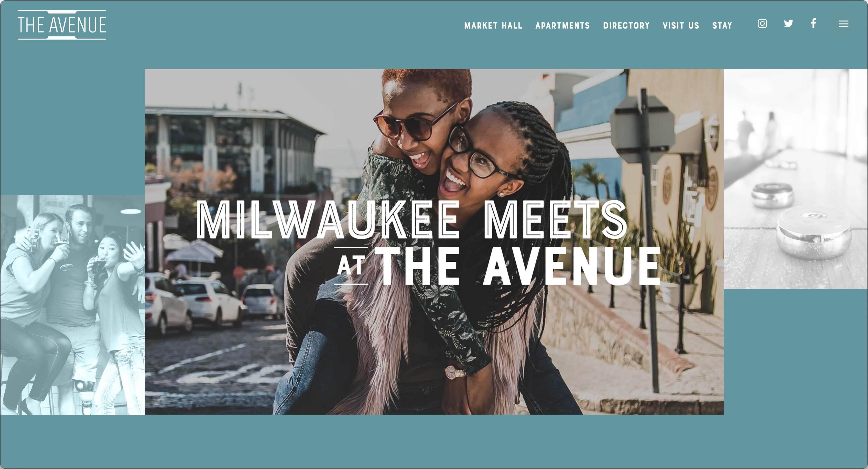The height and width of the screenshot is (469, 868).
Task: Click the central hero photo of two women
Action: point(434,242)
